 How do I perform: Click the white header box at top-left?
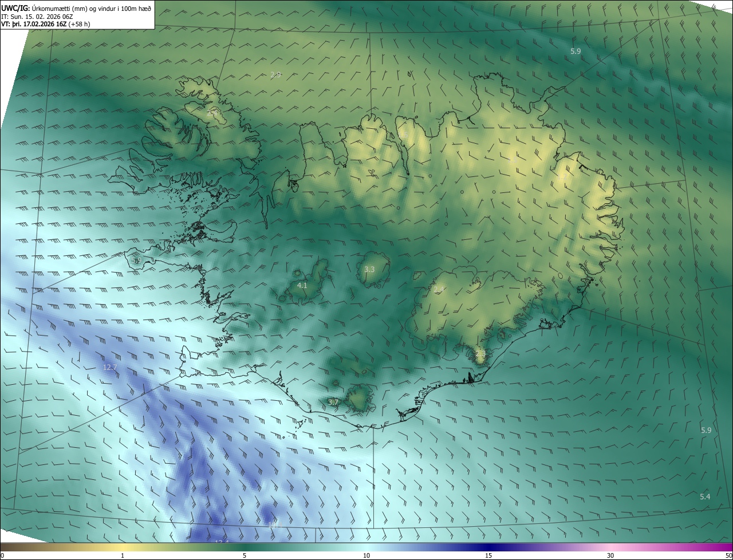tap(77, 14)
